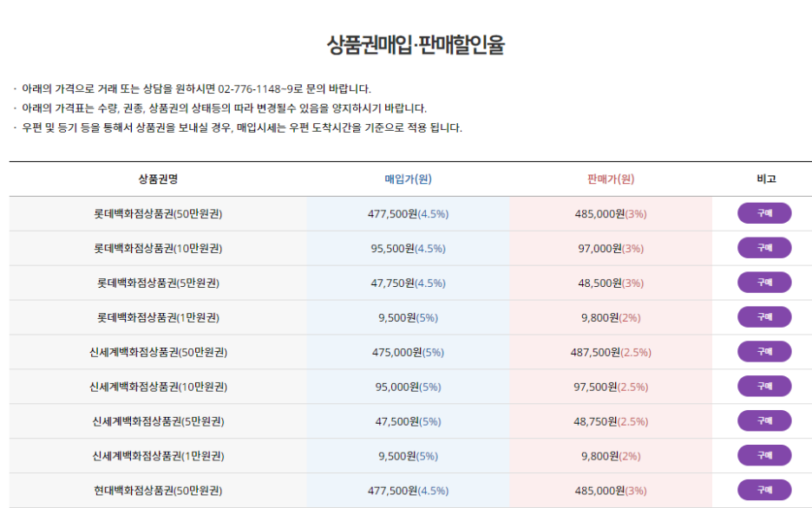Click selling price 97,500원(2.5%)

611,387
